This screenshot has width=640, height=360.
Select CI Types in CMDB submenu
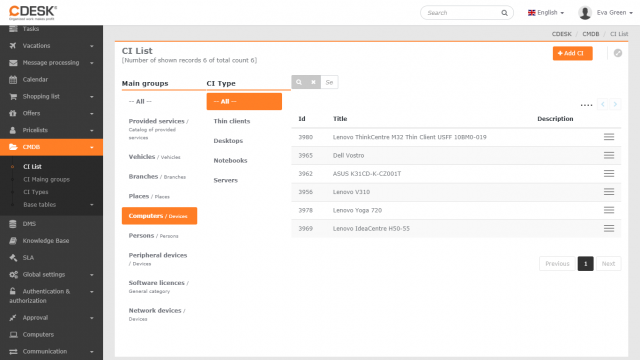point(36,192)
